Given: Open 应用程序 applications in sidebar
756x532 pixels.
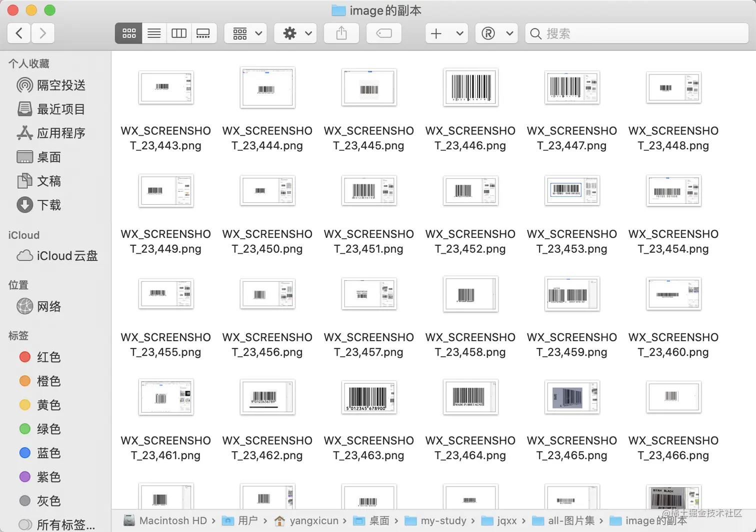Looking at the screenshot, I should tap(51, 133).
